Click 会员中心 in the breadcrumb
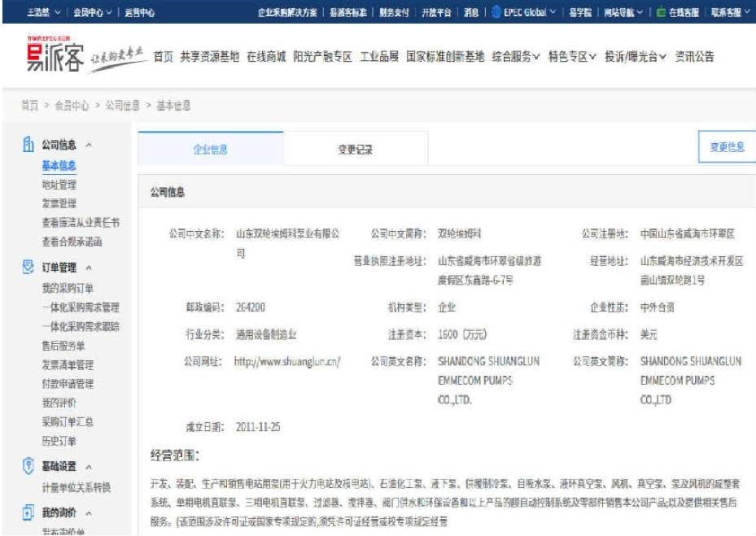This screenshot has height=536, width=756. click(x=72, y=106)
